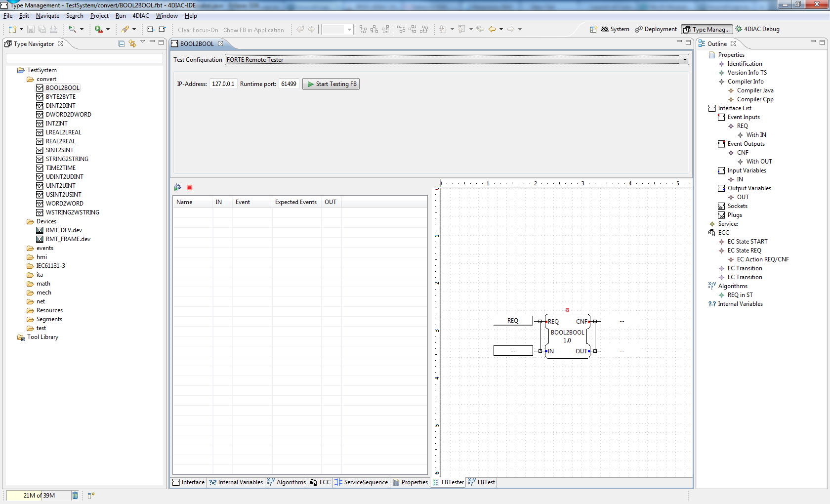Click Start Testing FB button
This screenshot has width=830, height=504.
click(x=331, y=84)
